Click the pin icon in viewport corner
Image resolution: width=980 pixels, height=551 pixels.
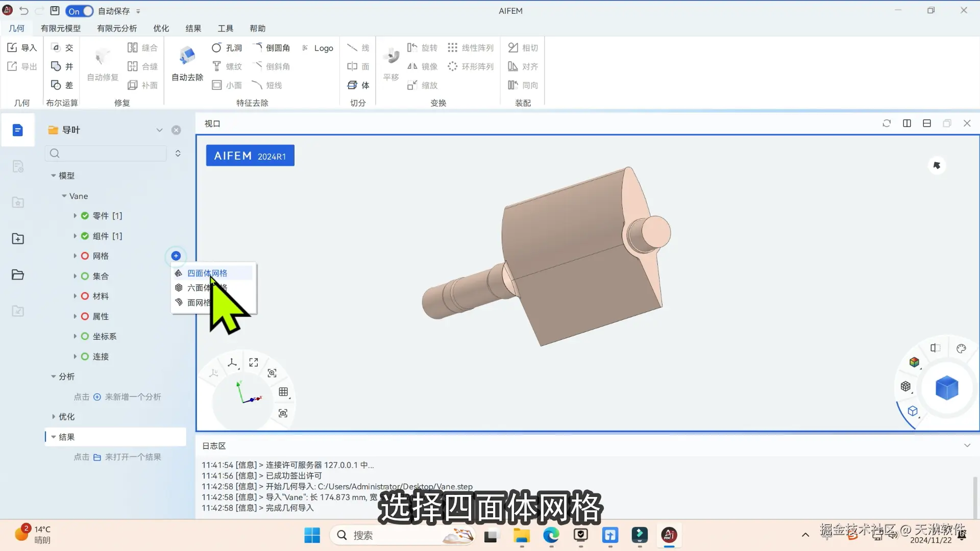point(937,165)
